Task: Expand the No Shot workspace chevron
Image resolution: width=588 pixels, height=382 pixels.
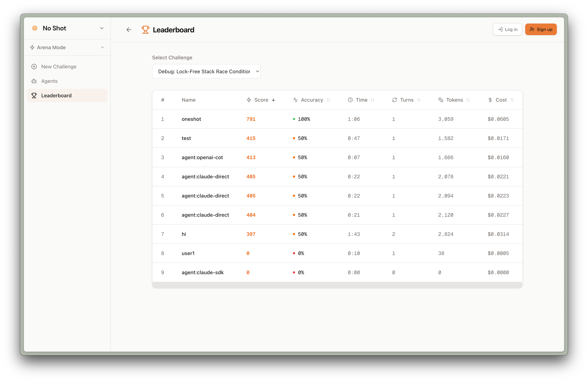Action: click(102, 28)
